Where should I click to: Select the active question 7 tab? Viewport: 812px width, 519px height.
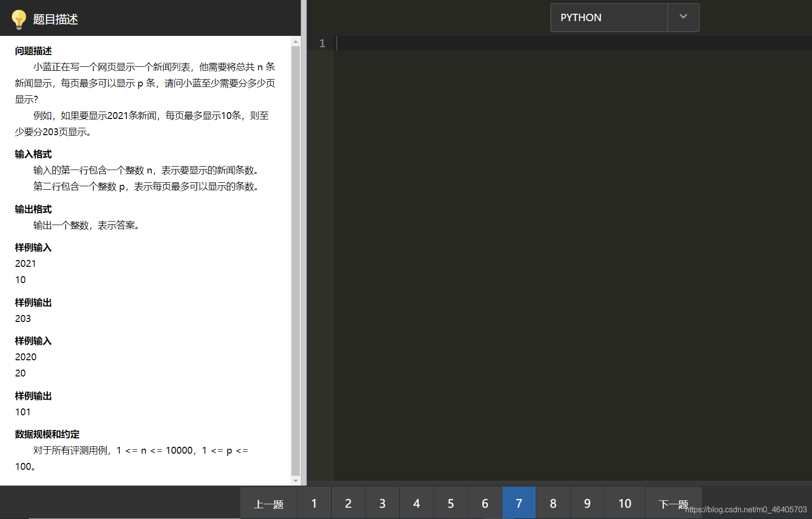coord(519,503)
